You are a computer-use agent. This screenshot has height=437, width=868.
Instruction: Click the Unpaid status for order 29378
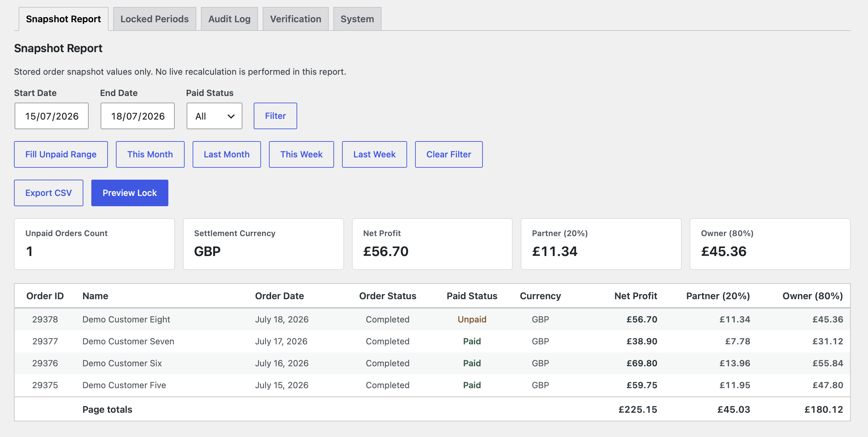tap(472, 319)
